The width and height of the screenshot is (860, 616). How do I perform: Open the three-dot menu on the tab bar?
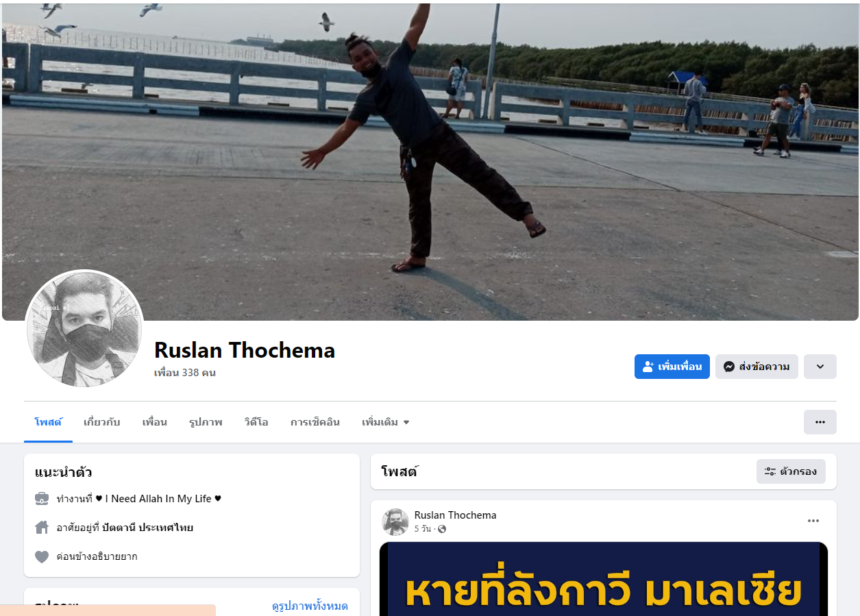(820, 422)
